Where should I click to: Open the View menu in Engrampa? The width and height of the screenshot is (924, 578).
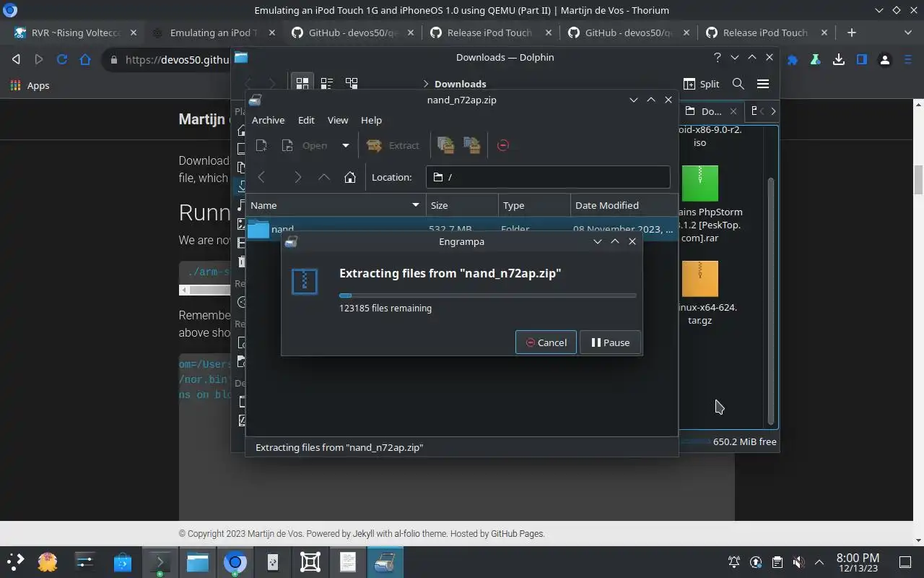pyautogui.click(x=338, y=120)
